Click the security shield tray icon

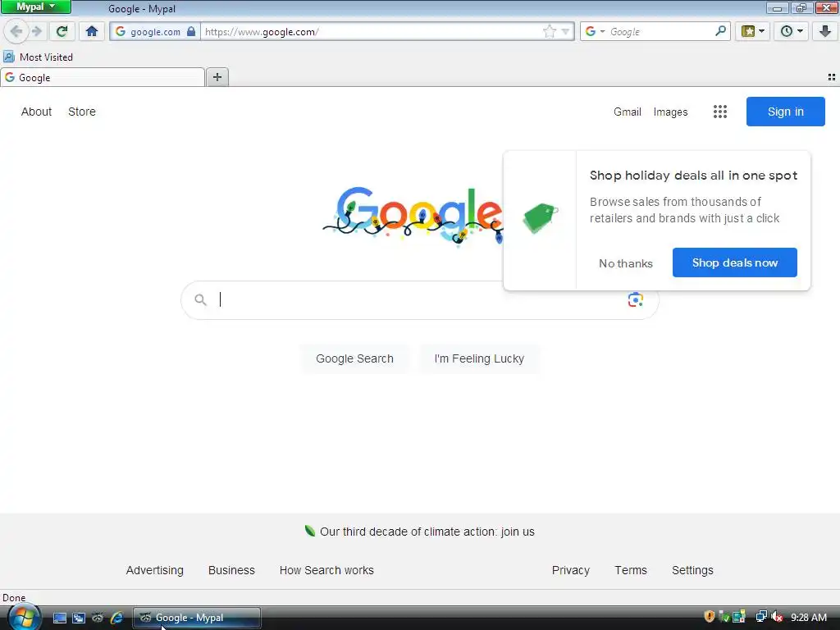click(x=709, y=617)
